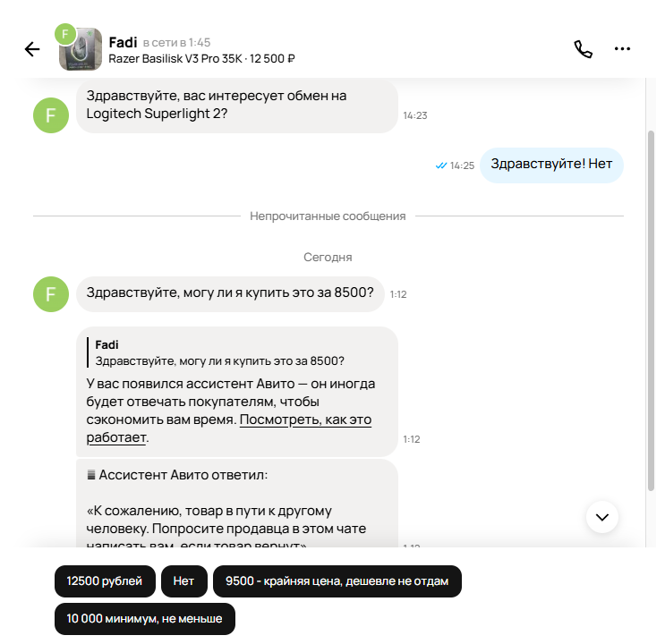Click F avatar beside the Logitech Superlight message
The width and height of the screenshot is (665, 644).
(x=50, y=115)
